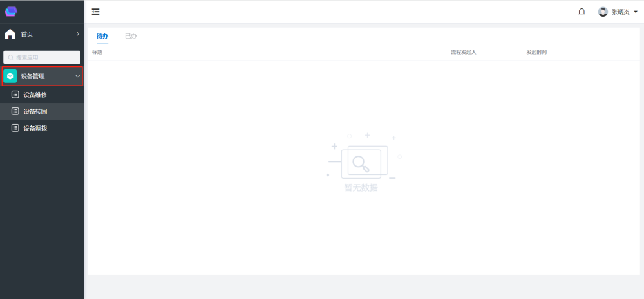Screen dimensions: 644x299
Task: Collapse the 设备管理 section chevron
Action: pyautogui.click(x=77, y=77)
